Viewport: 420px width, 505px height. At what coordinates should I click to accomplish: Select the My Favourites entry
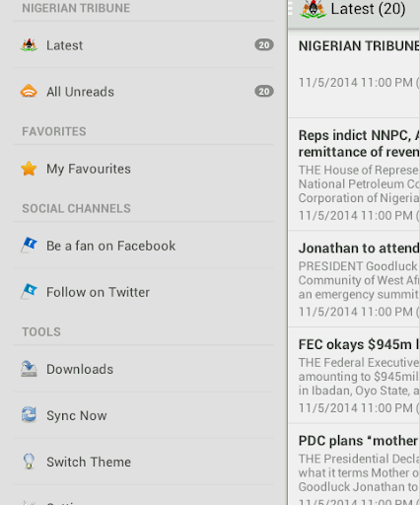[143, 169]
